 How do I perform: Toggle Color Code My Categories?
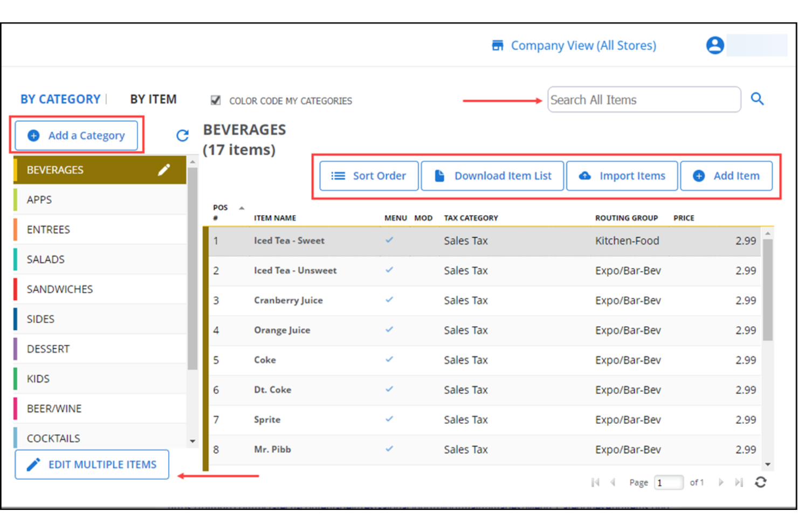216,100
